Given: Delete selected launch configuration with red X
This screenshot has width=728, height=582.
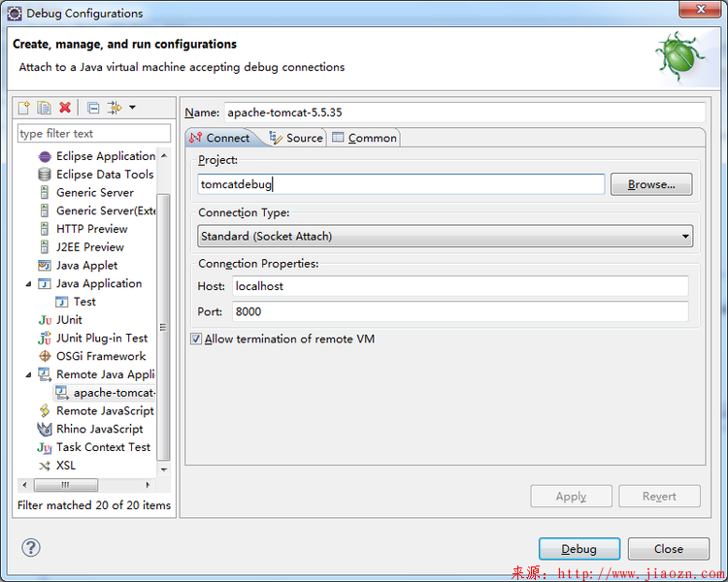Looking at the screenshot, I should 65,108.
